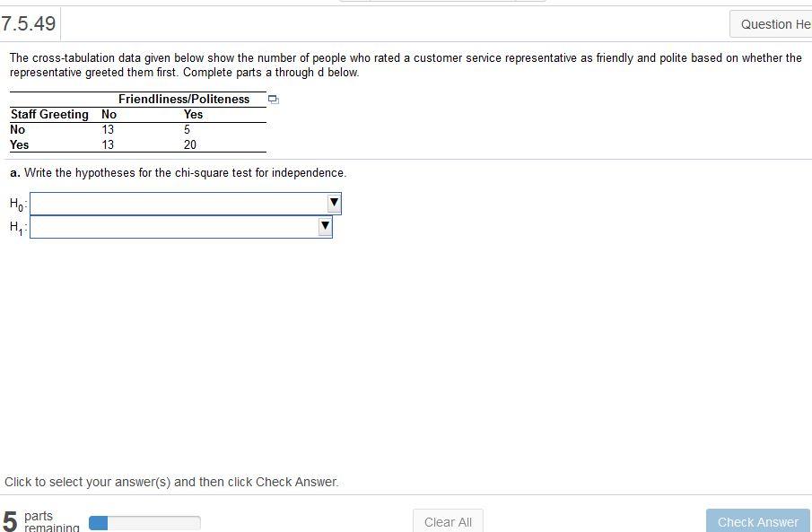
Task: Click the progress bar at bottom left
Action: pos(145,521)
